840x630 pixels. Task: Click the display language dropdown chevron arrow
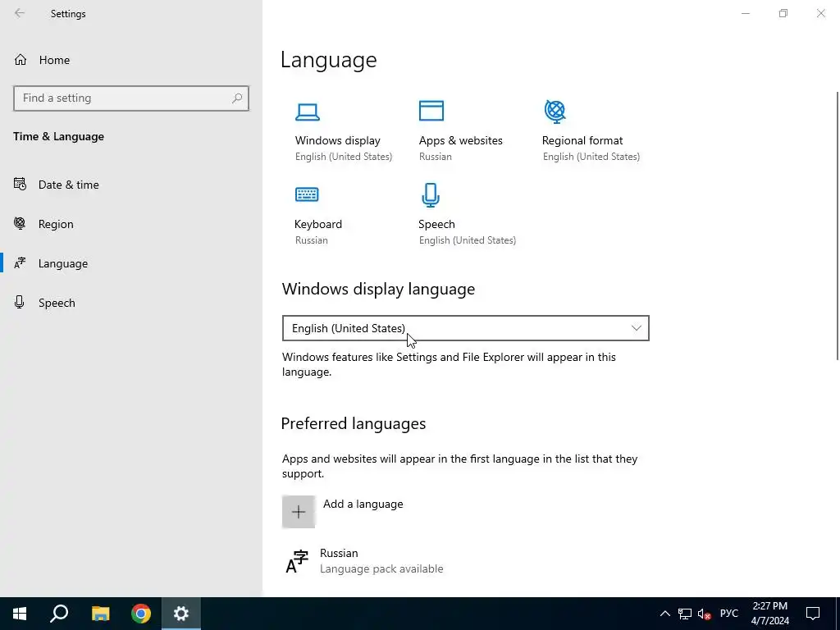tap(636, 328)
